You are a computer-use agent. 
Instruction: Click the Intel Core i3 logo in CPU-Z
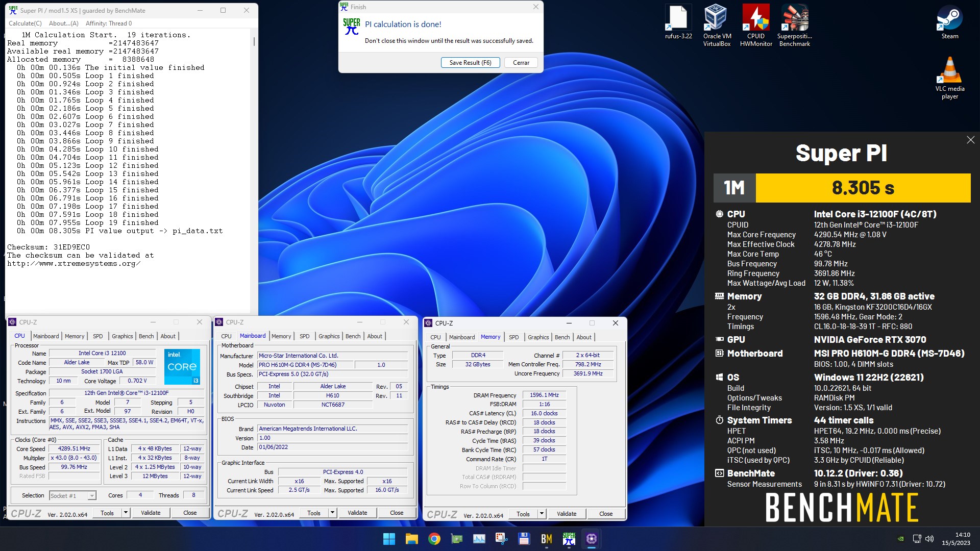click(182, 367)
